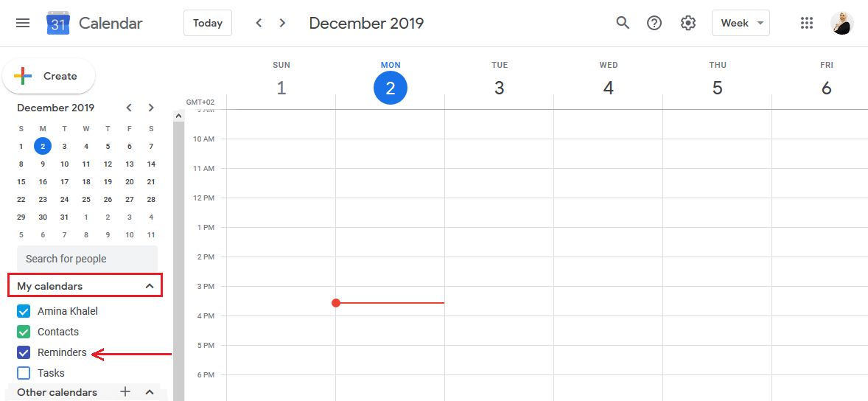Click the Create button
Viewport: 868px width, 401px height.
49,77
